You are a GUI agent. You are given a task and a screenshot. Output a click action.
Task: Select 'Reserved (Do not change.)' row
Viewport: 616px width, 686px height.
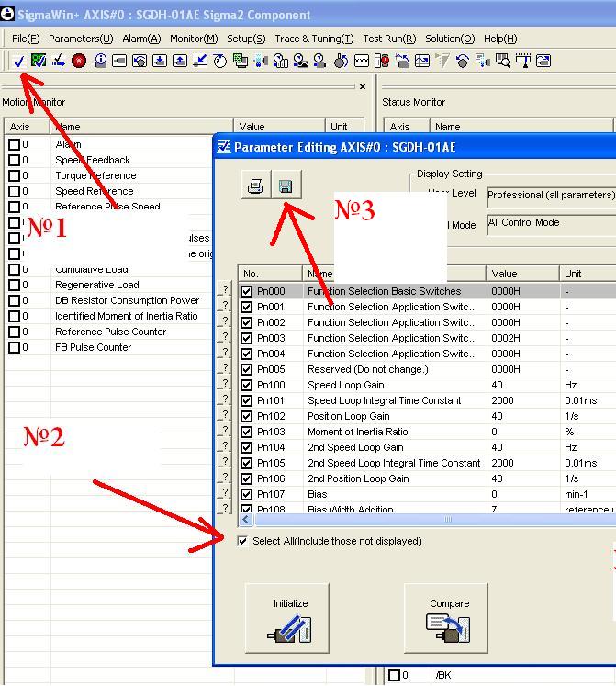(428, 369)
